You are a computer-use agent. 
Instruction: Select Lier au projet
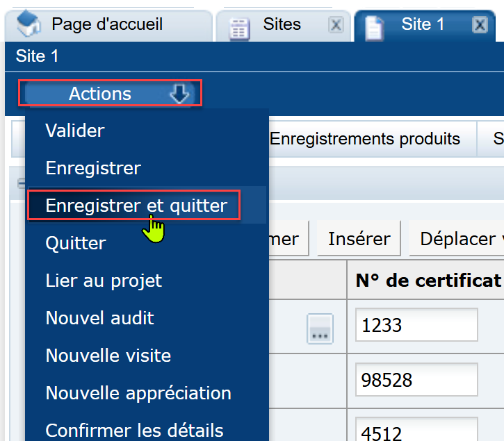pos(104,281)
